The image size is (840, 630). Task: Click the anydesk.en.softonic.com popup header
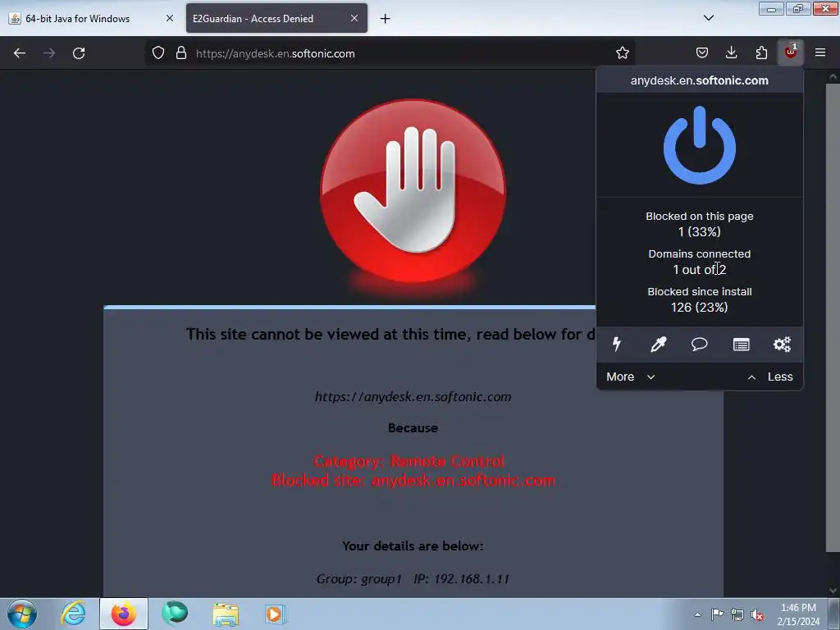pos(699,80)
